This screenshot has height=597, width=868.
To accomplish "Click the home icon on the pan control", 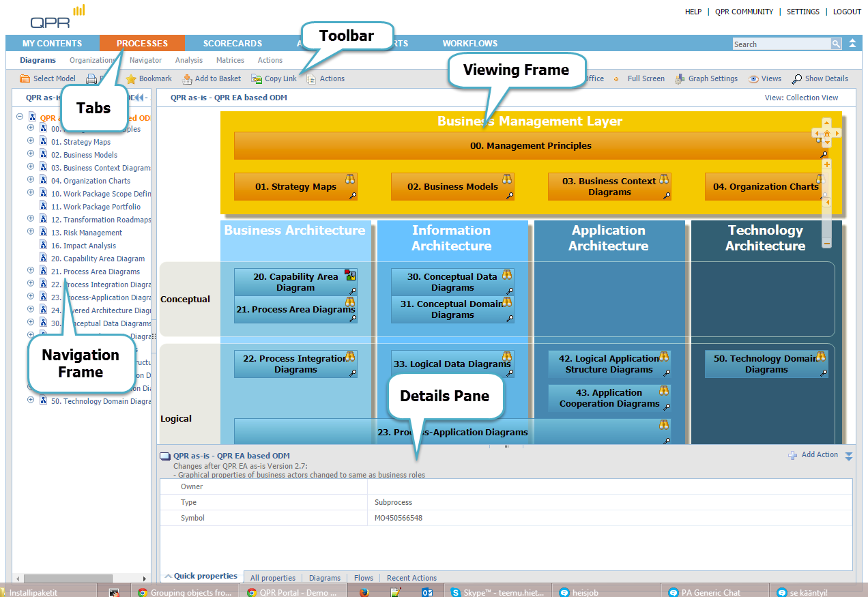I will click(x=826, y=133).
